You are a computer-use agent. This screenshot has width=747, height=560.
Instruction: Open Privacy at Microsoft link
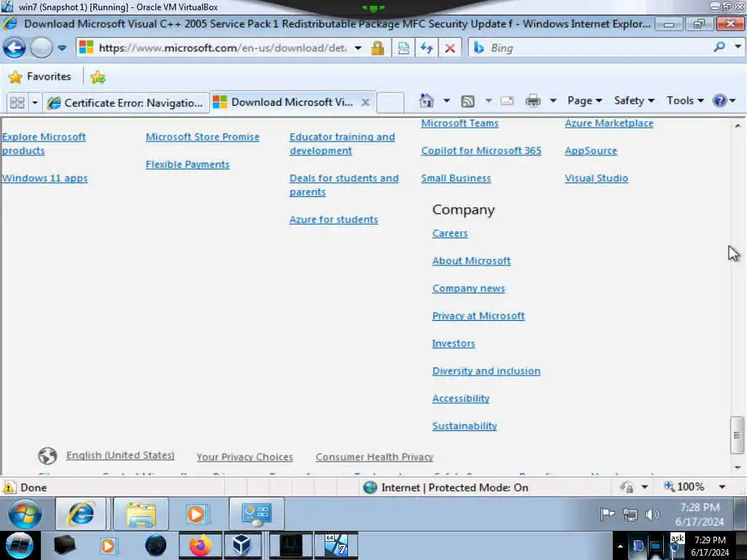click(x=479, y=316)
